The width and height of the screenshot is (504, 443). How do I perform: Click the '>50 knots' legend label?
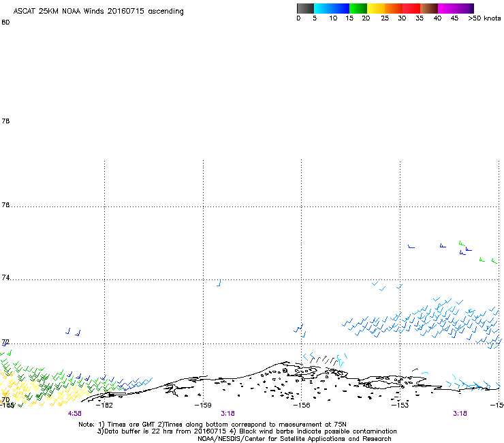tap(484, 18)
